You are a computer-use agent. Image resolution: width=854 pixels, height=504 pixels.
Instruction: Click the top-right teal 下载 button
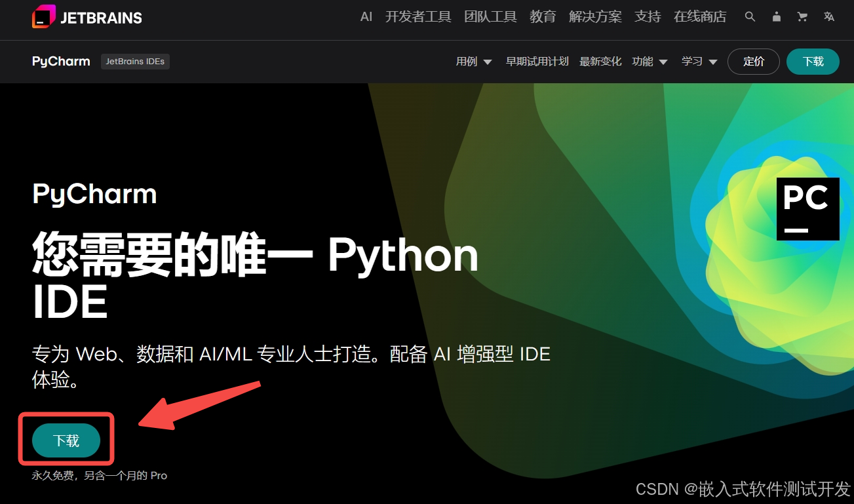813,61
